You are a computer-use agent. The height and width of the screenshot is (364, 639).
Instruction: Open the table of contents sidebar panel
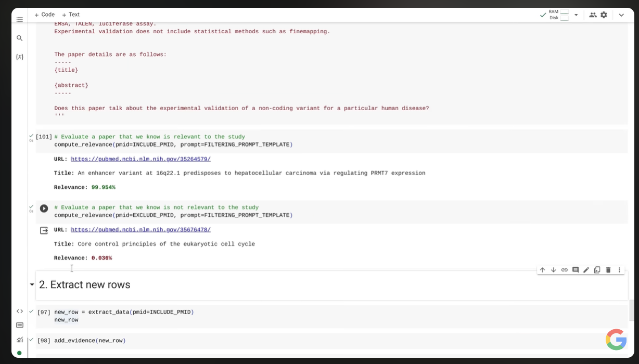pos(20,20)
